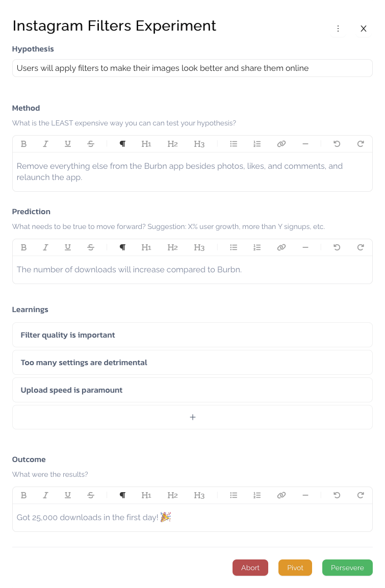Open the three-dot options menu

pyautogui.click(x=338, y=29)
